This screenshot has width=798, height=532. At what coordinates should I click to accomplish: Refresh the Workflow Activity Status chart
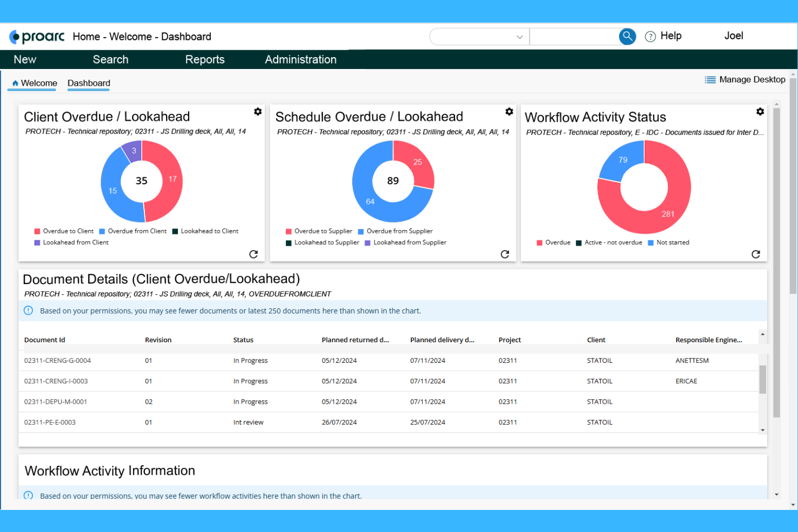(756, 254)
